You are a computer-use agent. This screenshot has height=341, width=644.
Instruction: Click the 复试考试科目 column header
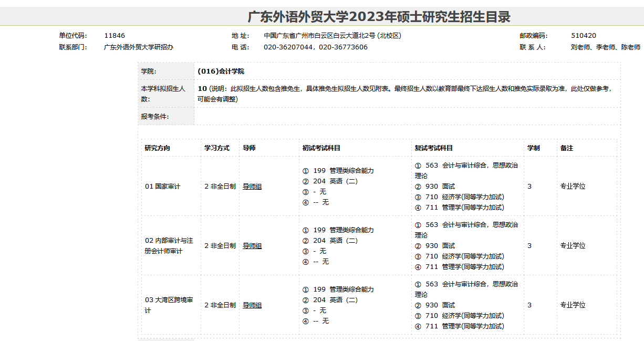tap(434, 148)
